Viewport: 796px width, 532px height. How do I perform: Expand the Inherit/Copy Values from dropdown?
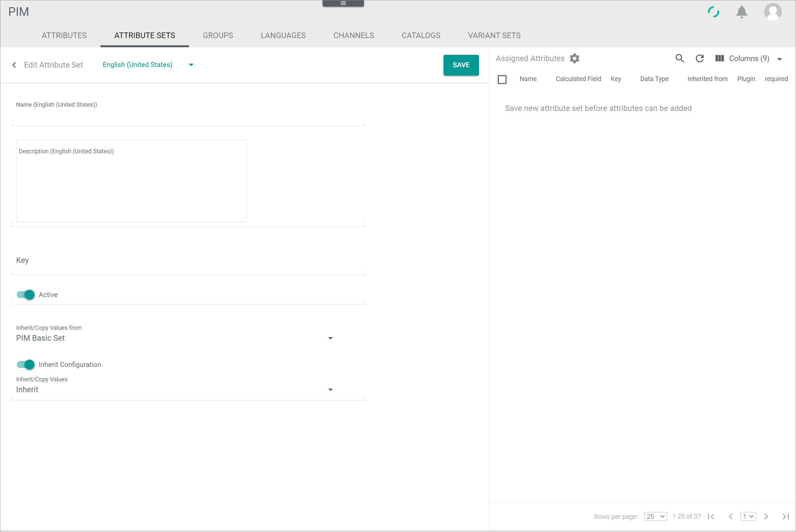[x=331, y=338]
